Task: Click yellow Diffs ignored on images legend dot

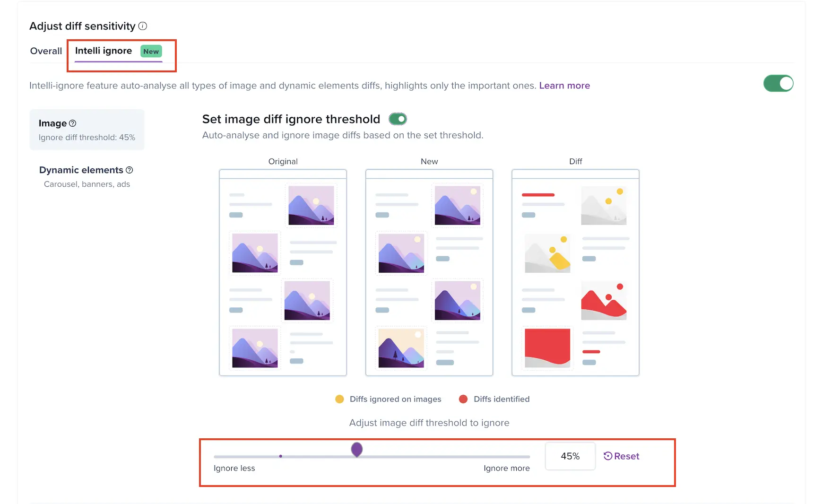Action: click(339, 399)
